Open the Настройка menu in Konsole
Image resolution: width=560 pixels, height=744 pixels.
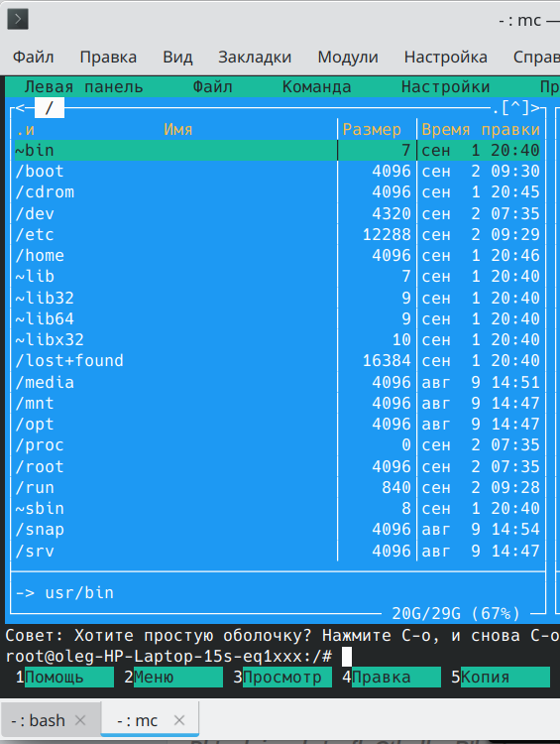pos(446,57)
